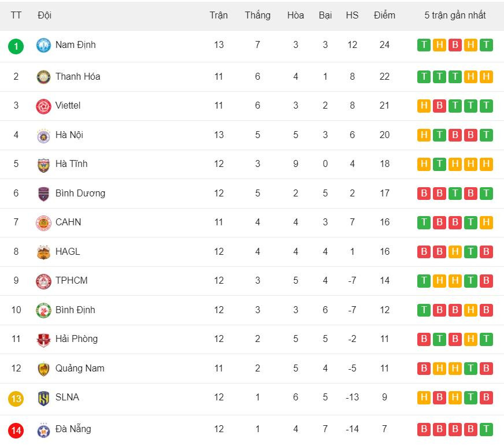
Task: Click the Thanh Hóa team crest
Action: (43, 77)
